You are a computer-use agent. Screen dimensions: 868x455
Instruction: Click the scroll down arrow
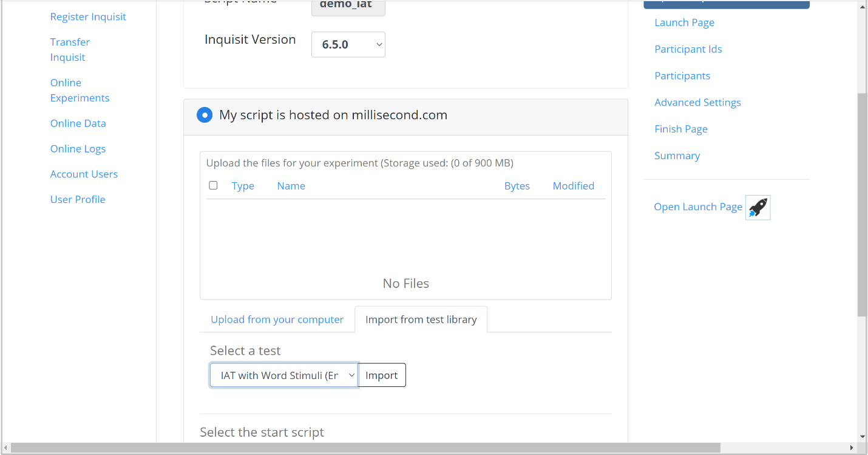[862, 437]
